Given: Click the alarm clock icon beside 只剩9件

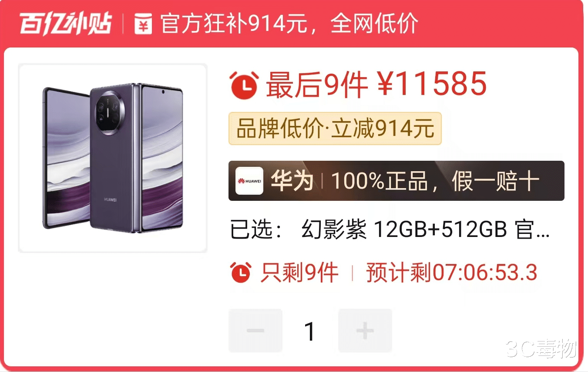Looking at the screenshot, I should (241, 272).
